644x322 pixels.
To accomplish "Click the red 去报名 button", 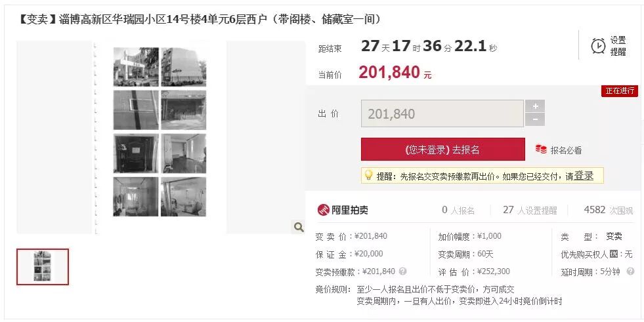I will point(442,150).
